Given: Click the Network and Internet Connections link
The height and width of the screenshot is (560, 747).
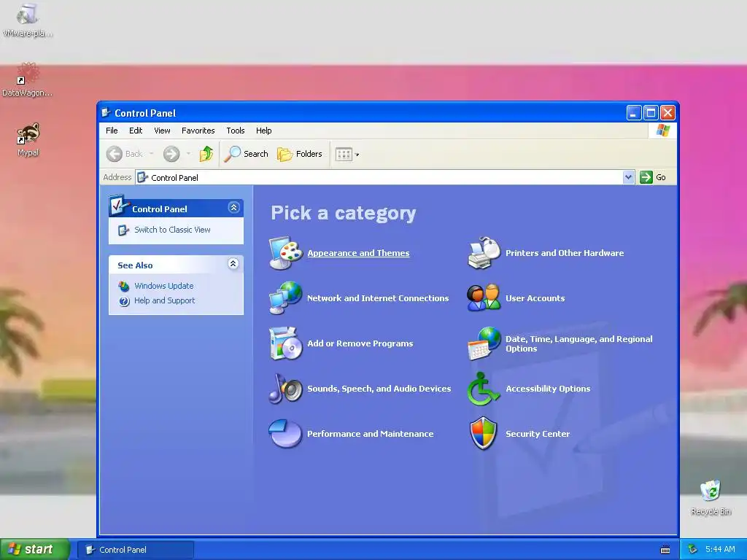Looking at the screenshot, I should click(x=378, y=298).
